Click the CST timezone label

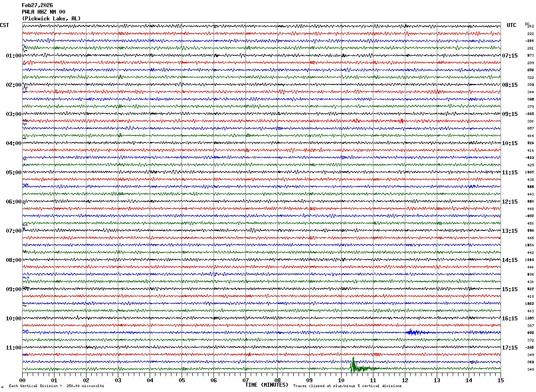pyautogui.click(x=4, y=25)
